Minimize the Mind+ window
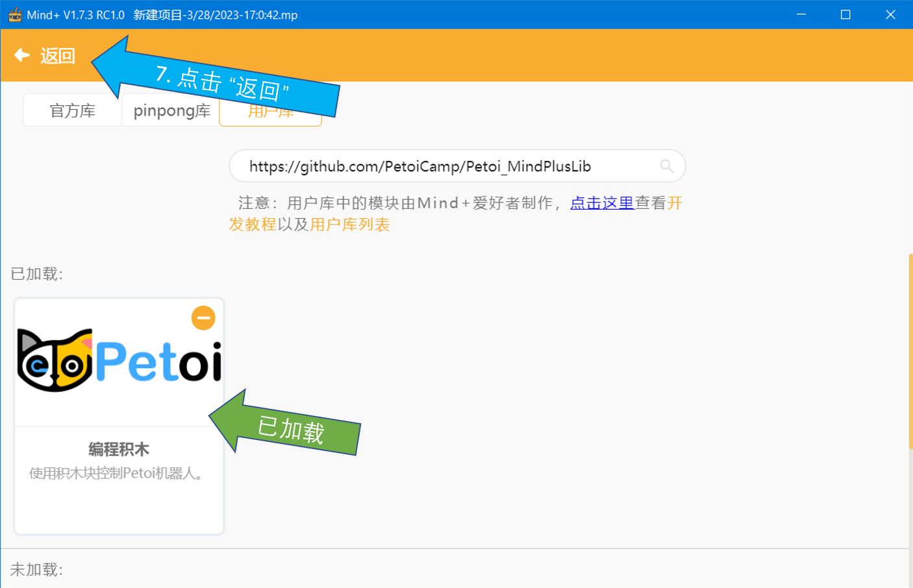The height and width of the screenshot is (588, 913). (801, 14)
